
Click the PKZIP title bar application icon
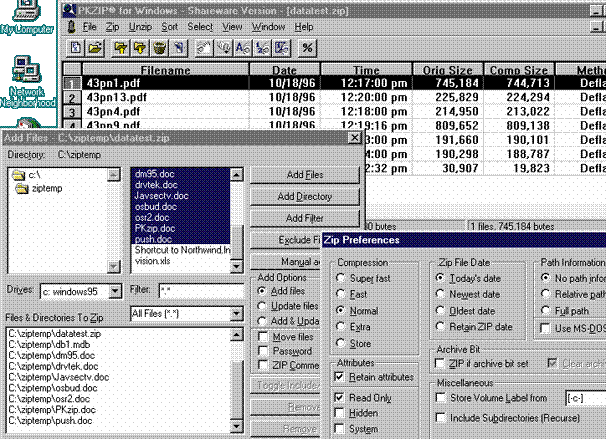pyautogui.click(x=70, y=10)
